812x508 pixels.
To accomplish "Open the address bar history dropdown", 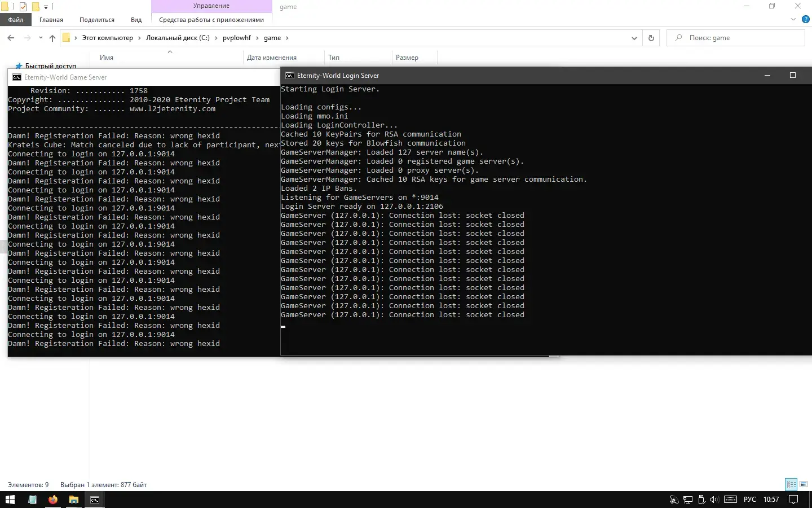I will (x=634, y=38).
